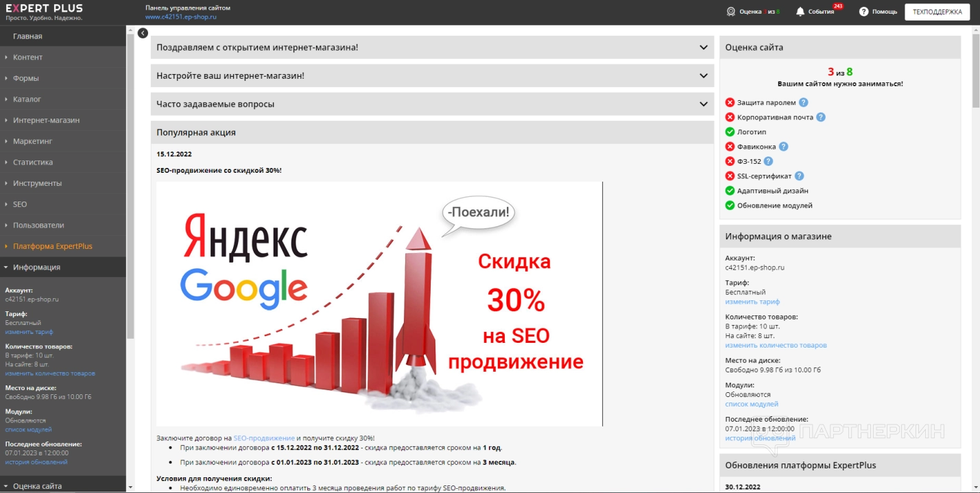Open События bell notifications icon
Screen dimensions: 980x493
800,12
